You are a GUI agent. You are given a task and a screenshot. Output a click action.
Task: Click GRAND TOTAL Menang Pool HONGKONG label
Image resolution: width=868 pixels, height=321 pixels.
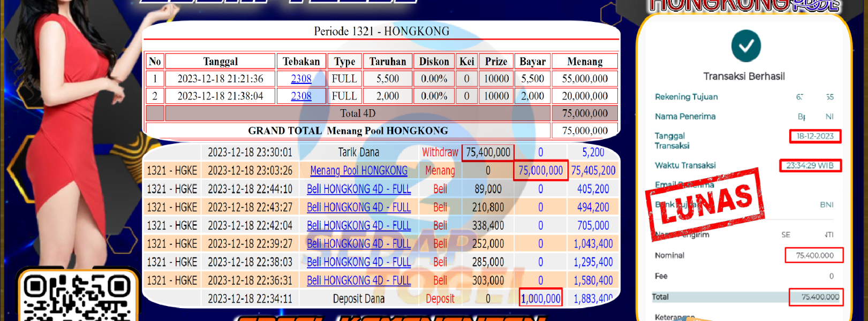(348, 131)
